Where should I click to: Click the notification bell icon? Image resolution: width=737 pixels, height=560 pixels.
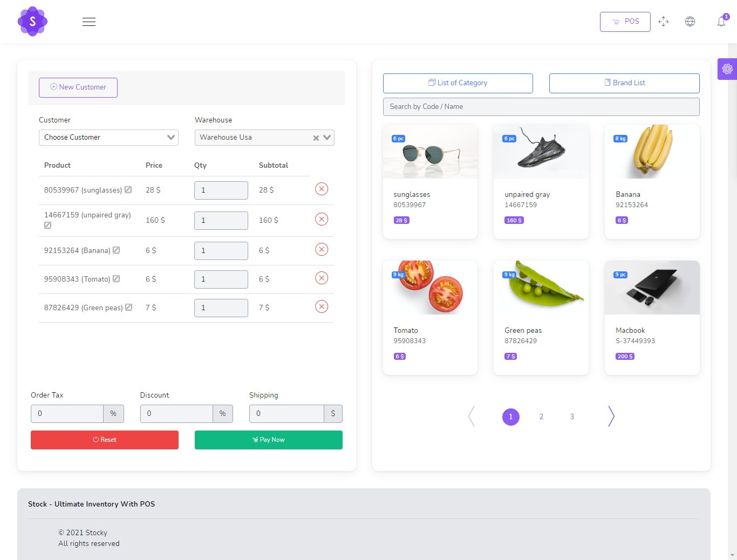(721, 22)
